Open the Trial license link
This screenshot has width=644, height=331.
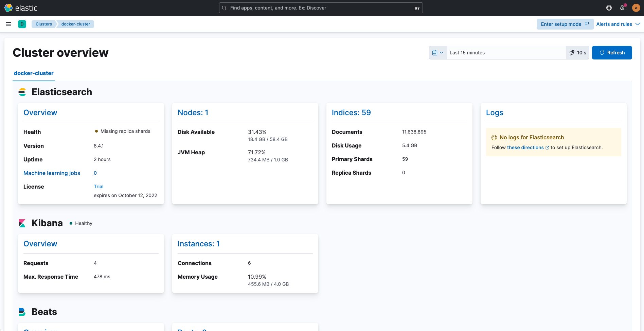[x=99, y=187]
